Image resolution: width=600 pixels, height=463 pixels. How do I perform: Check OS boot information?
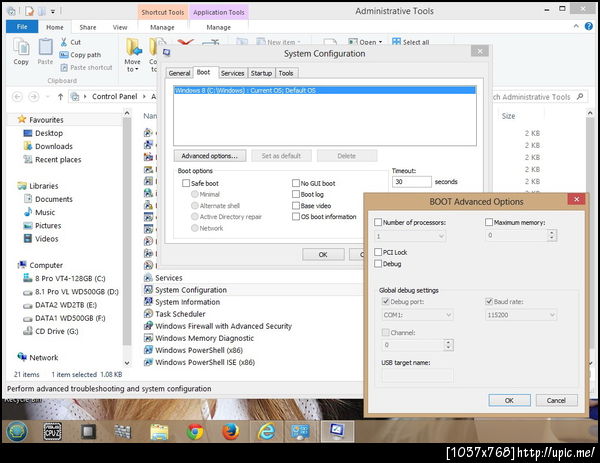296,217
